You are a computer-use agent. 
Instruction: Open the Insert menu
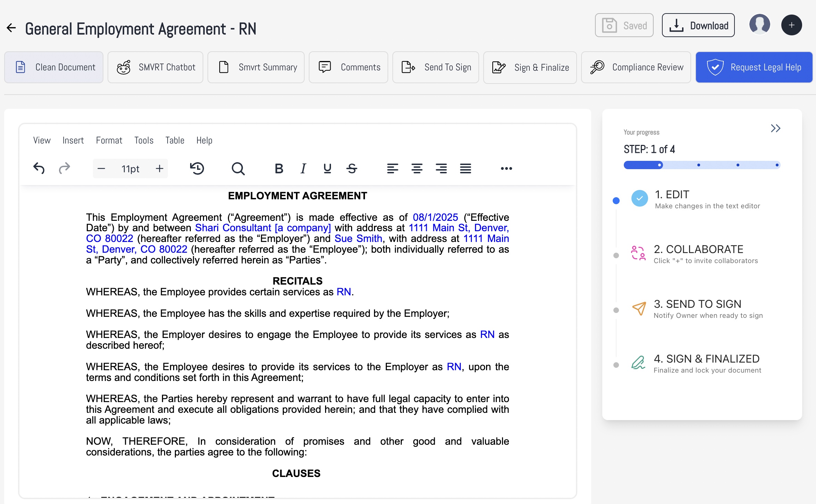[x=73, y=140]
